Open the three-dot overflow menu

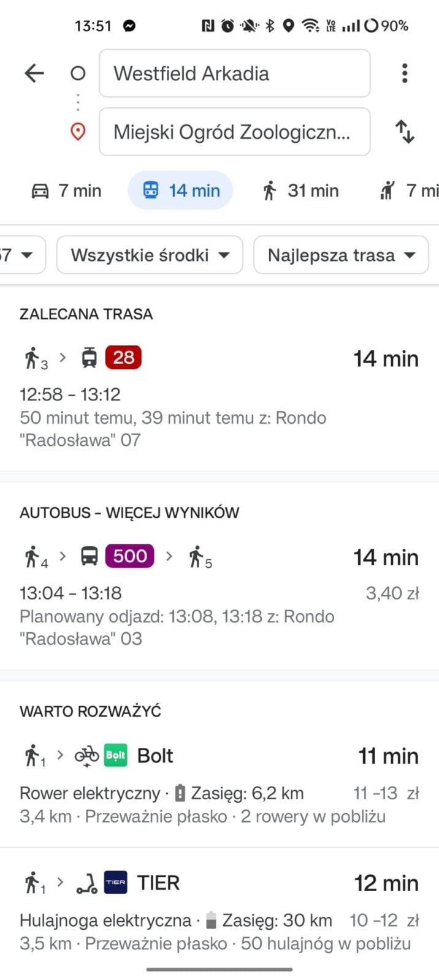point(405,73)
